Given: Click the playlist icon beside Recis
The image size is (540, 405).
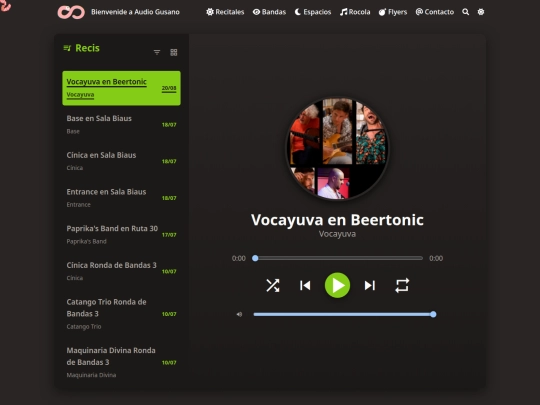Looking at the screenshot, I should pyautogui.click(x=67, y=48).
